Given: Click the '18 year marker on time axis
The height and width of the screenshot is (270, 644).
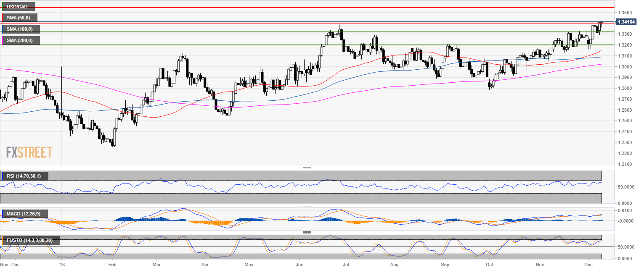Looking at the screenshot, I should (x=62, y=265).
